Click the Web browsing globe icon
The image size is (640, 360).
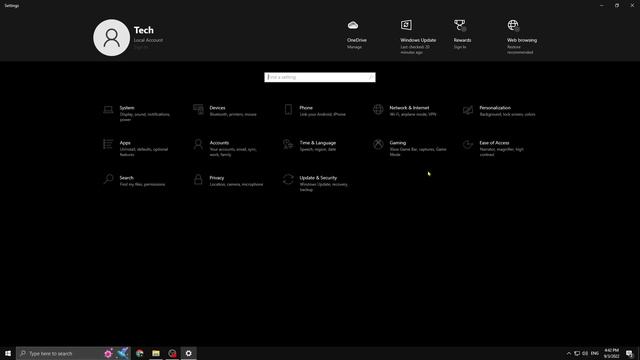point(513,25)
